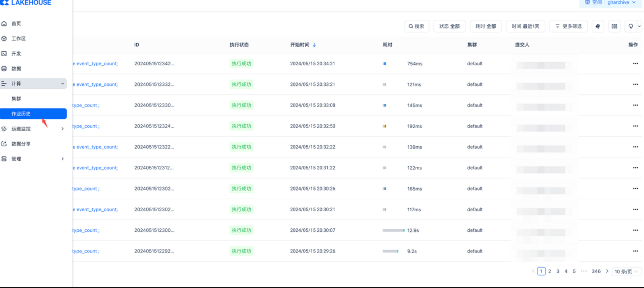
Task: Click the database icon for 数据
Action: (4, 68)
